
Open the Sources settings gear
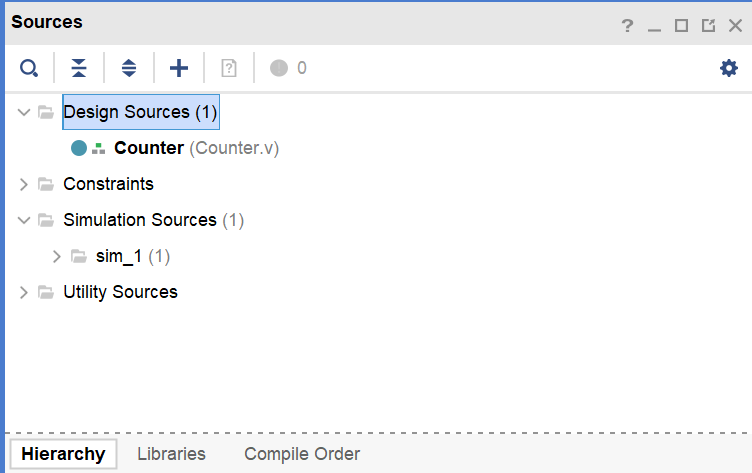point(729,68)
